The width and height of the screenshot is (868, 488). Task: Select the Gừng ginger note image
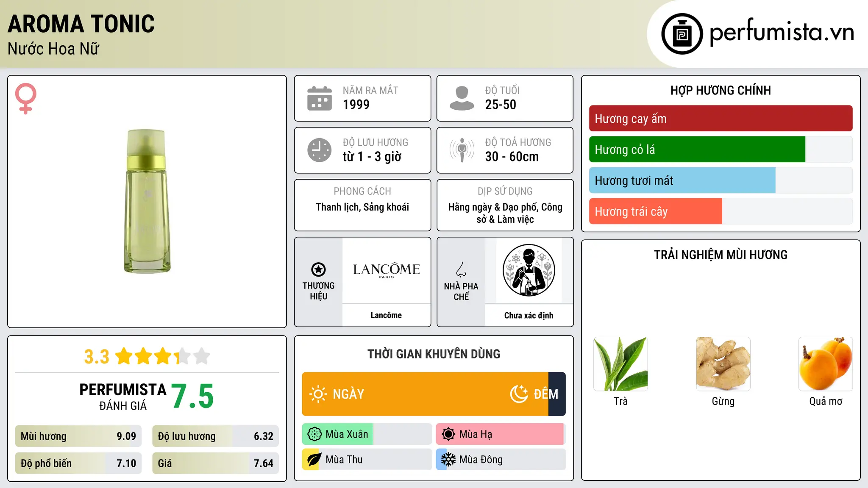[x=723, y=364]
